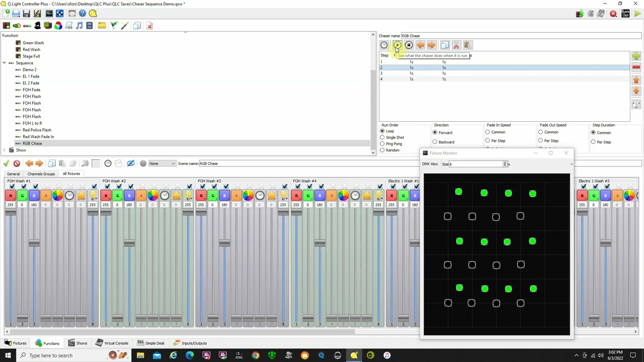644x362 pixels.
Task: Open the Simple Desk tab
Action: click(150, 343)
